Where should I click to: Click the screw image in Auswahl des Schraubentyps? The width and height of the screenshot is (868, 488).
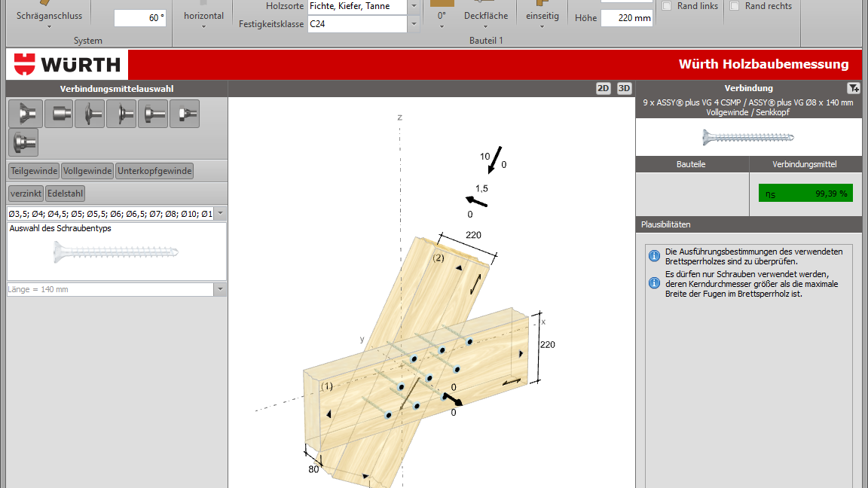(116, 252)
